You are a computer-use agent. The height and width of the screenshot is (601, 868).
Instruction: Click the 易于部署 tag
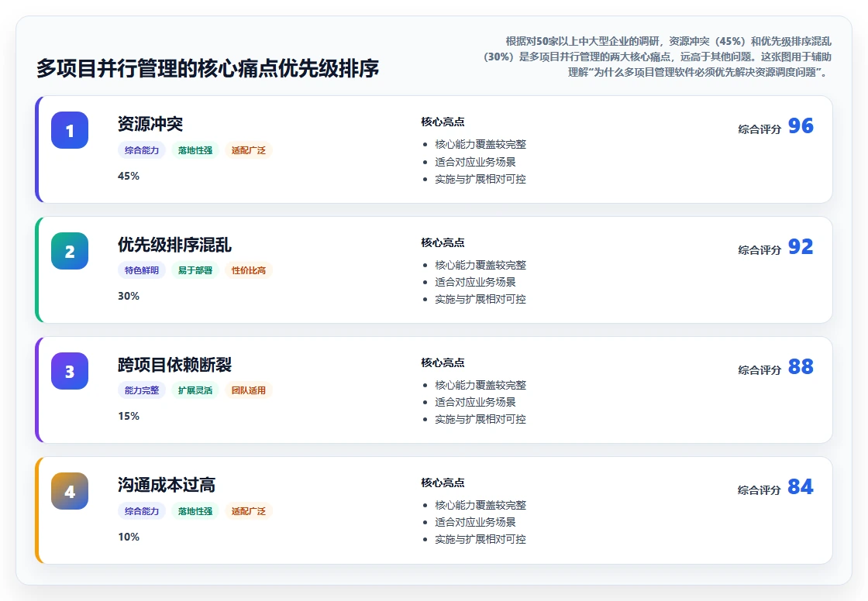click(x=195, y=270)
